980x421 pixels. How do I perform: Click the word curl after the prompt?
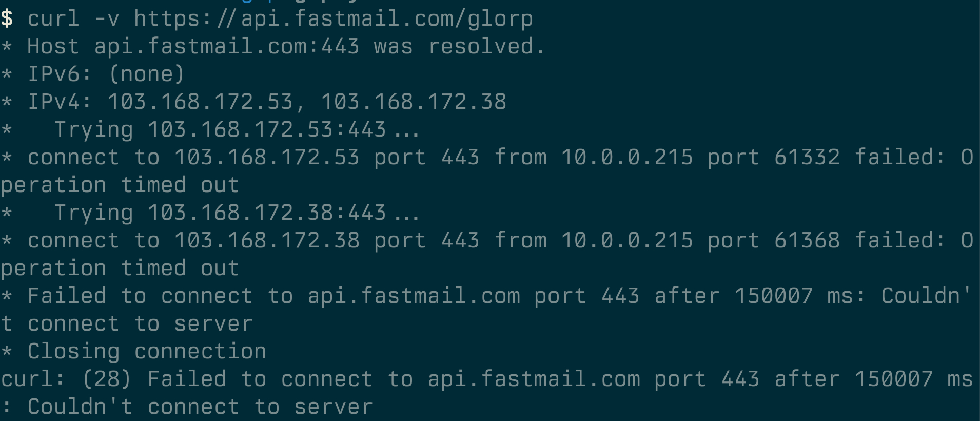pyautogui.click(x=53, y=19)
